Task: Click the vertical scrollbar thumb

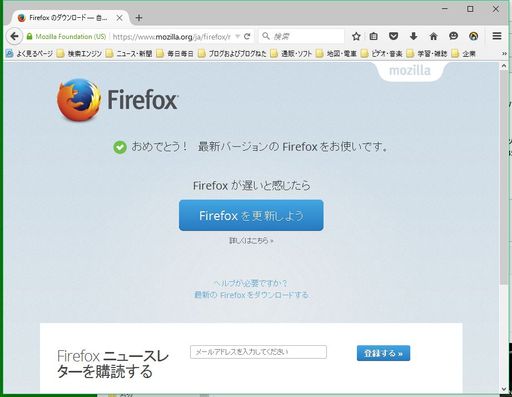Action: (x=504, y=178)
